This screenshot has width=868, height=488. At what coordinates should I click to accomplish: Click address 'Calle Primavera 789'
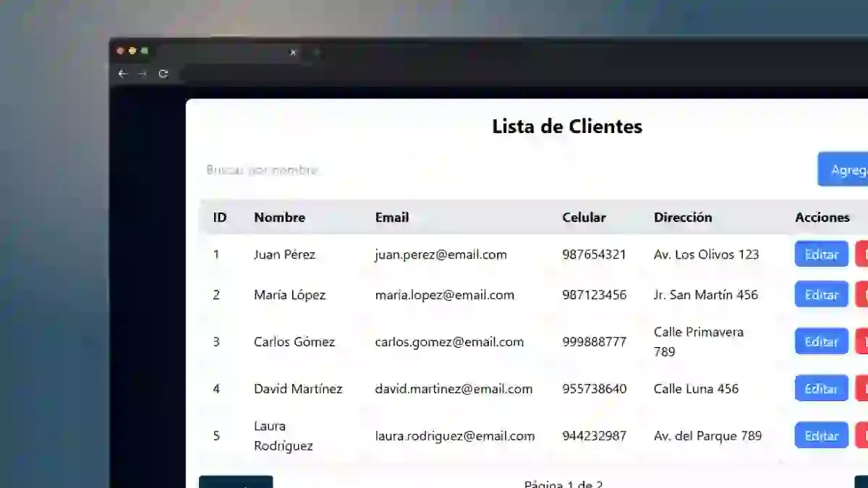pos(699,341)
